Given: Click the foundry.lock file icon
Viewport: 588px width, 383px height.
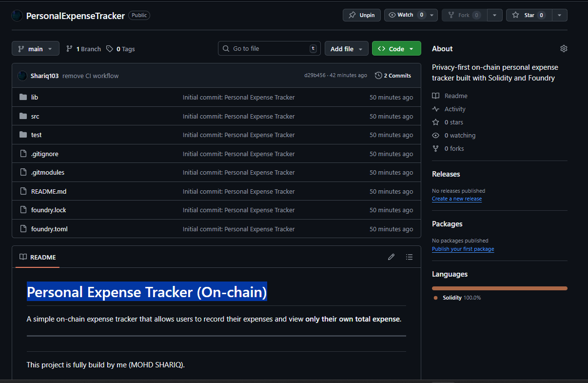Looking at the screenshot, I should pos(23,210).
